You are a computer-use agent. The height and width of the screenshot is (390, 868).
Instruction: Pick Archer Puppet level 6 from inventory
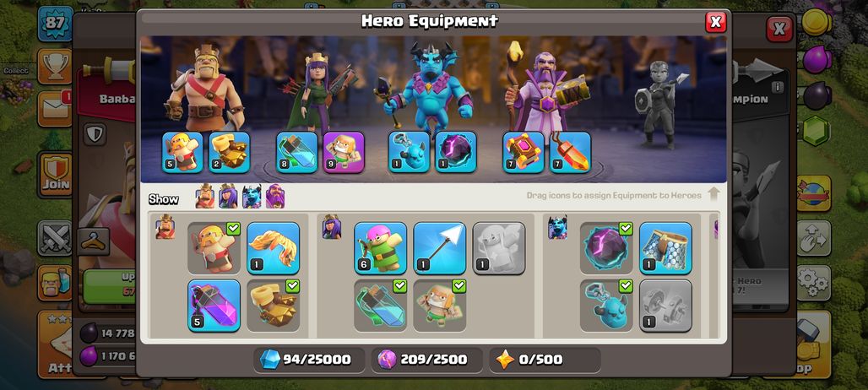coord(380,248)
